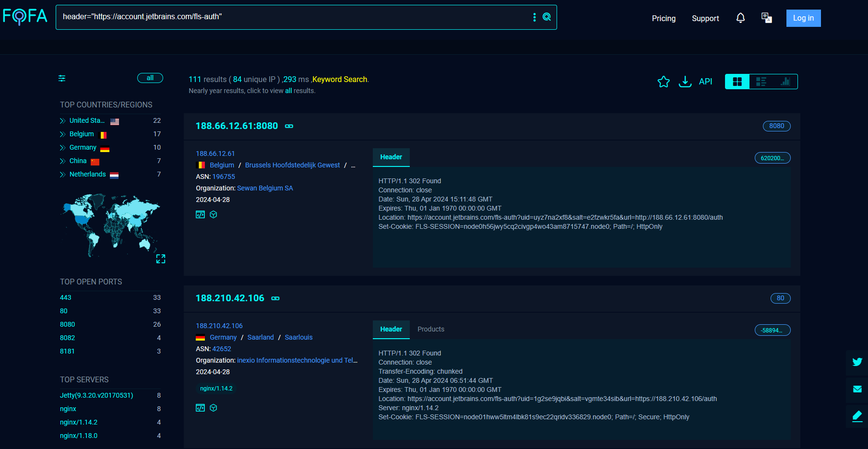Image resolution: width=868 pixels, height=449 pixels.
Task: Click ASN 42652 link
Action: pos(222,349)
